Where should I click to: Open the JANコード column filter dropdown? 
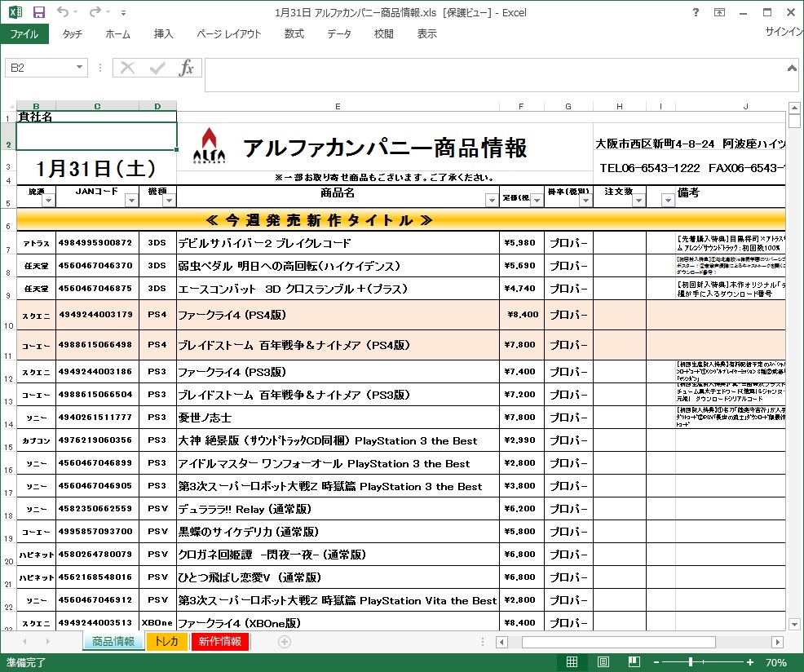pyautogui.click(x=132, y=200)
